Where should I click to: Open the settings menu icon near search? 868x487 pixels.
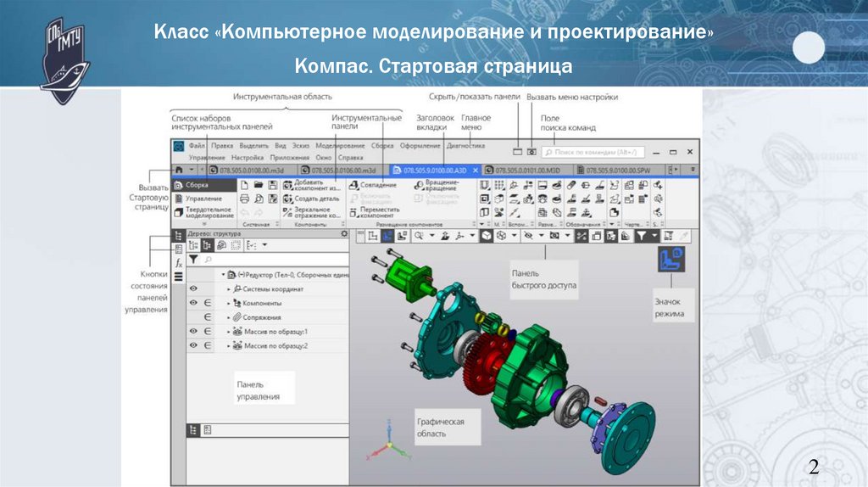(531, 152)
